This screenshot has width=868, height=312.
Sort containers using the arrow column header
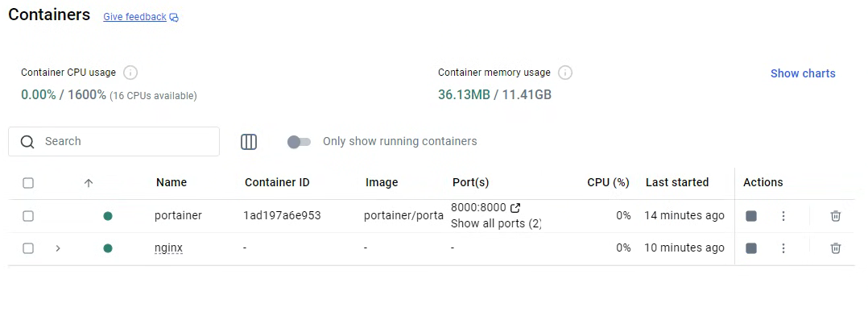click(88, 183)
